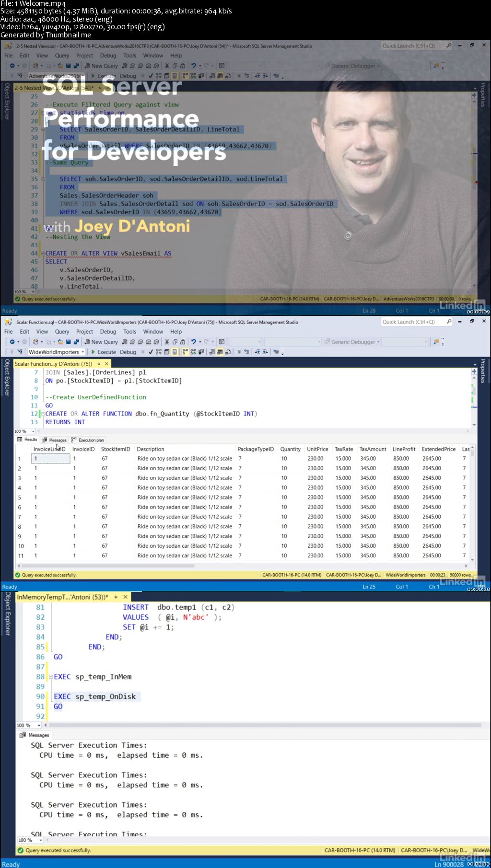Open the 100 % zoom dropdown under InMemoryTempT Messages pane
The width and height of the screenshot is (491, 868).
coord(41,840)
